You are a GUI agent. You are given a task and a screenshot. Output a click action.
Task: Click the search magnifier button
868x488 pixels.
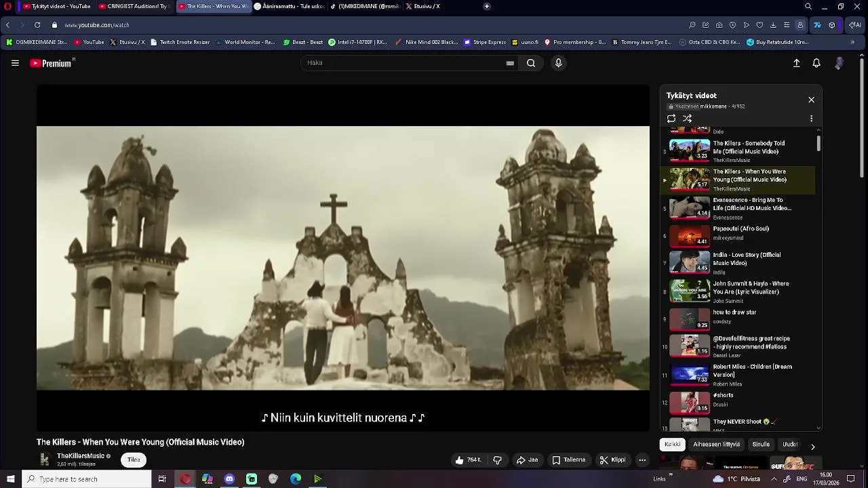pos(531,63)
